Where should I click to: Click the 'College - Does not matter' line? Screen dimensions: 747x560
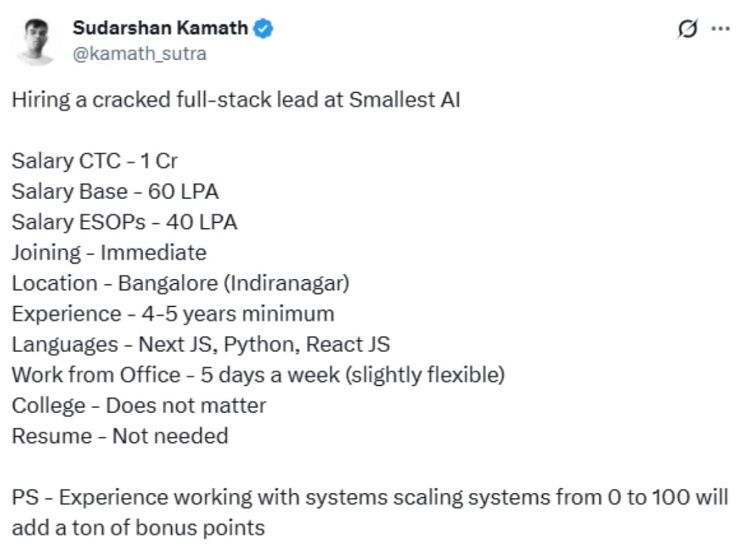(x=139, y=406)
